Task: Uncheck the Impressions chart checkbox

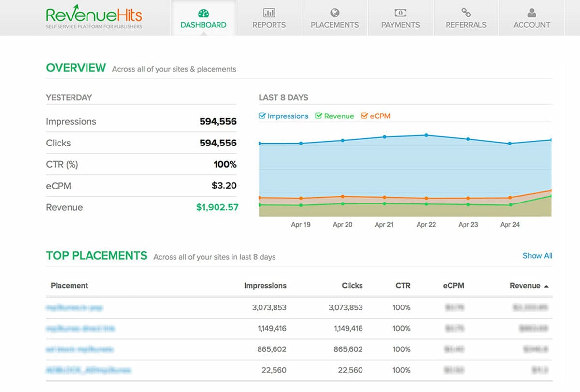Action: click(x=262, y=116)
